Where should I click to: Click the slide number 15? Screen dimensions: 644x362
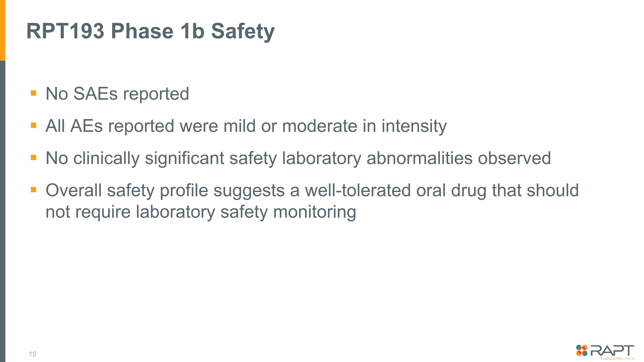click(x=32, y=354)
